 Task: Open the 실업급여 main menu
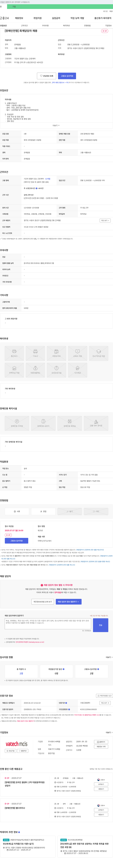pyautogui.click(x=56, y=18)
